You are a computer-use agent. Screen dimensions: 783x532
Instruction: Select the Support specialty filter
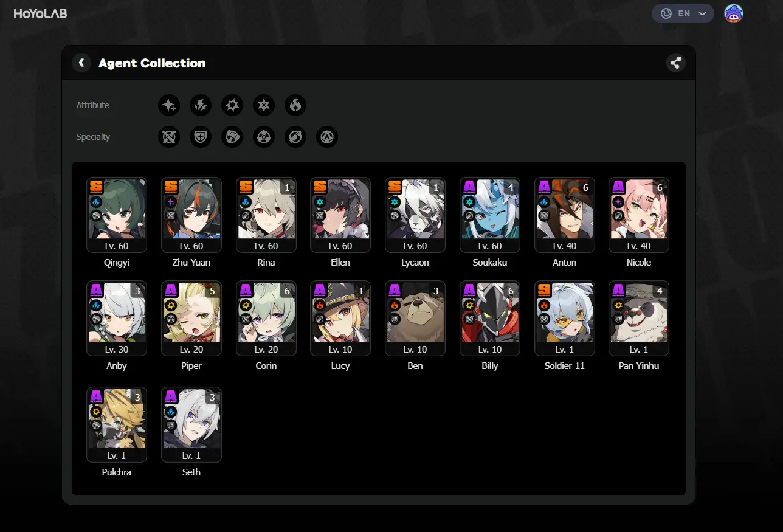pos(295,137)
